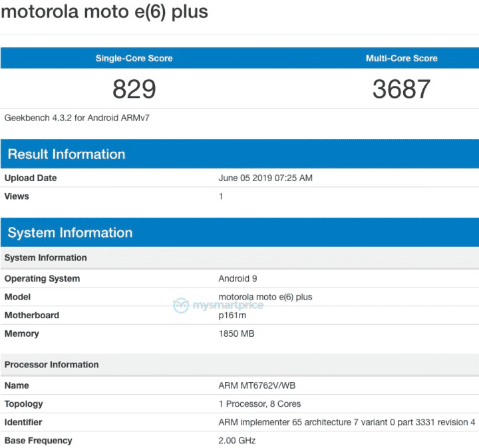Select processor name 'ARM MT6762V/WB'
Screen dimensions: 479x448
pos(257,385)
